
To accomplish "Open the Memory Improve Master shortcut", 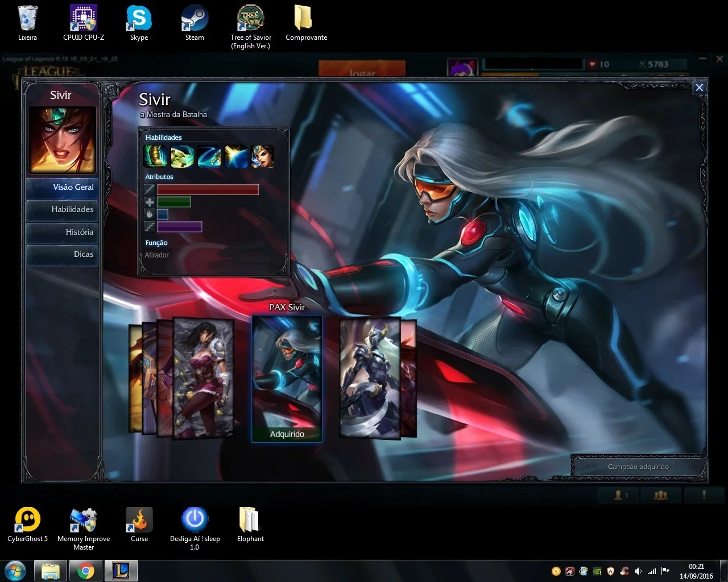I will (x=84, y=529).
